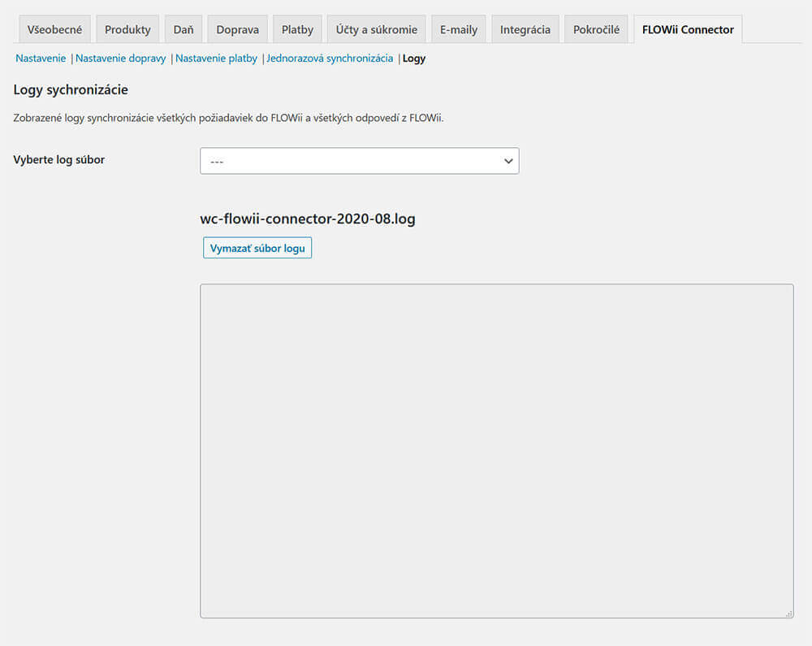The height and width of the screenshot is (646, 812).
Task: Select the wc-flowii-connector-2020-08.log heading text
Action: point(308,219)
